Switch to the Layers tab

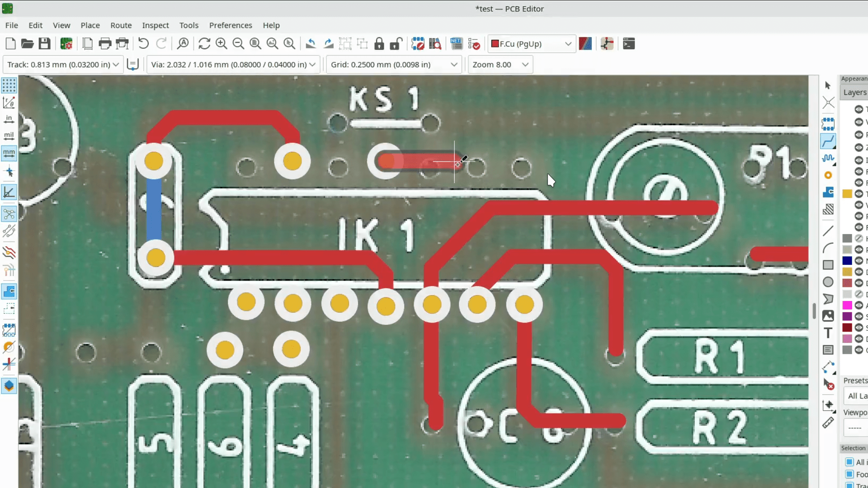point(854,92)
